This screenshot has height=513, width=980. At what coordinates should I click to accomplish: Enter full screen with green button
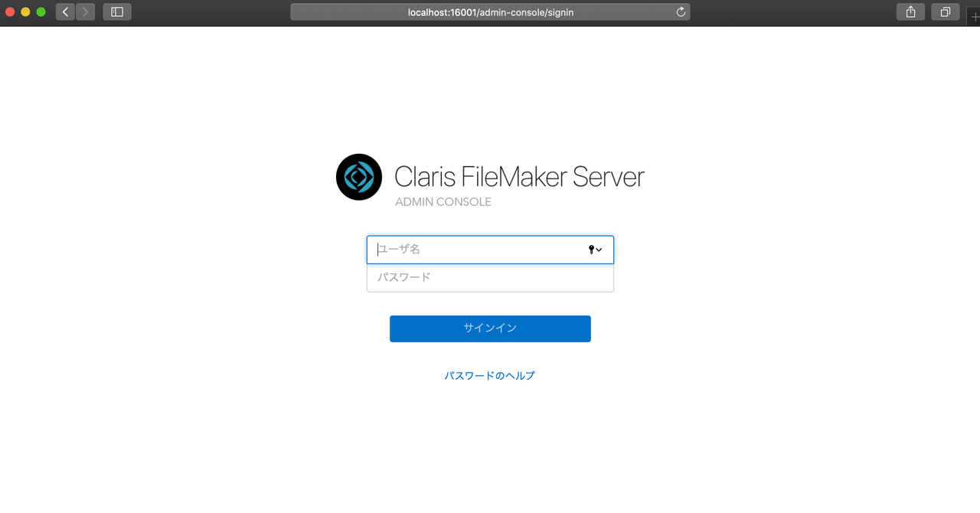coord(41,12)
